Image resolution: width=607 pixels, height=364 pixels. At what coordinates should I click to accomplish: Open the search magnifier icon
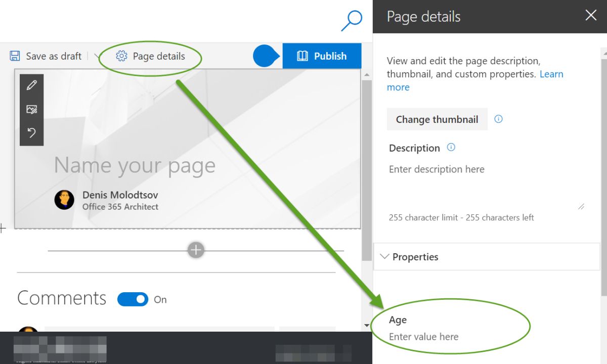[x=352, y=21]
